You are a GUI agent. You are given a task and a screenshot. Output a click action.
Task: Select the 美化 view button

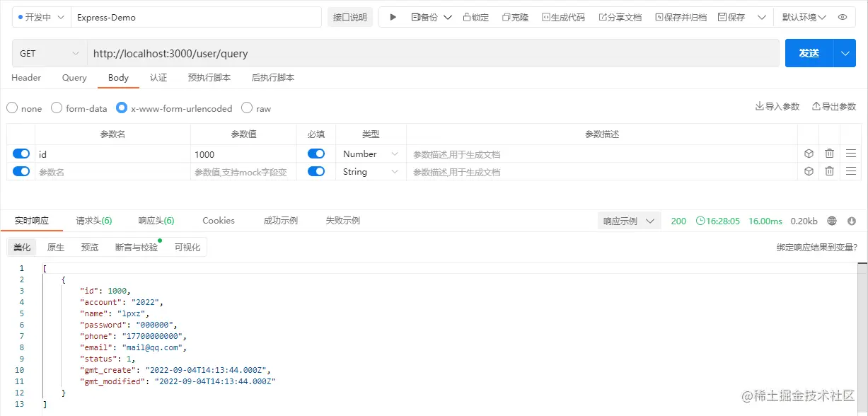pyautogui.click(x=22, y=247)
